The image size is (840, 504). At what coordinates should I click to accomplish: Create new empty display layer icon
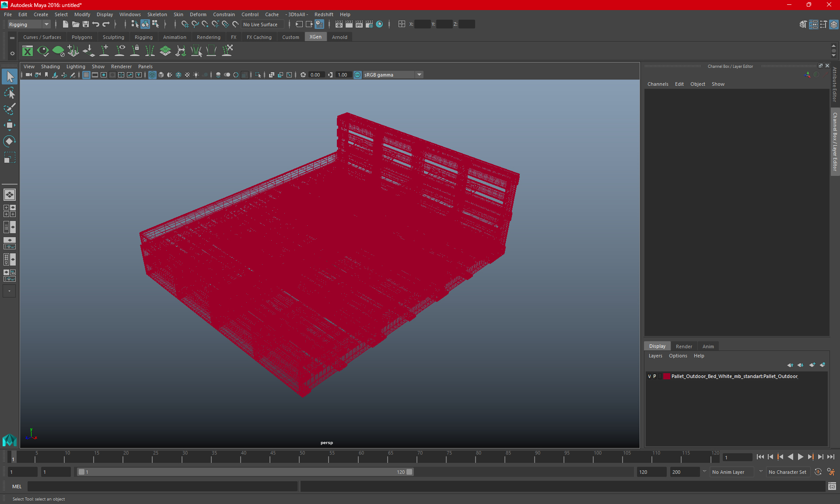coord(812,365)
